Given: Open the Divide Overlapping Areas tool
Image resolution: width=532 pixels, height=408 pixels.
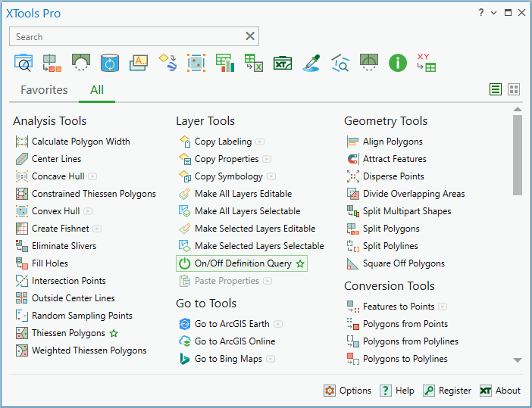Looking at the screenshot, I should click(406, 194).
